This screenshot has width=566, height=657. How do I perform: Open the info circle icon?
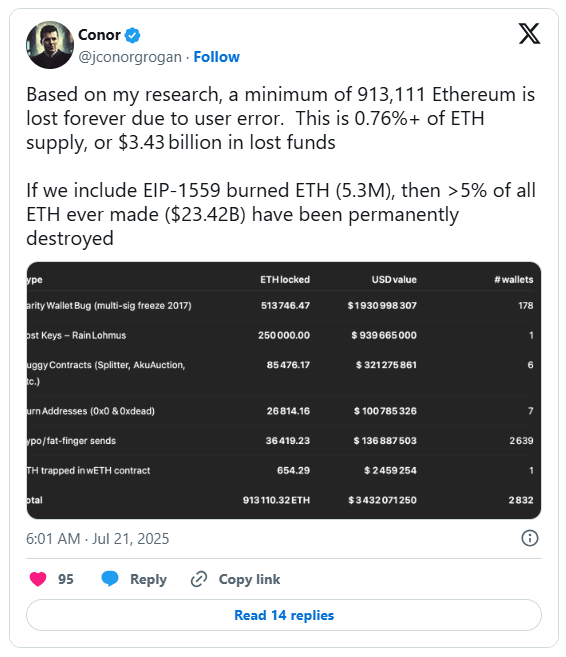(530, 538)
